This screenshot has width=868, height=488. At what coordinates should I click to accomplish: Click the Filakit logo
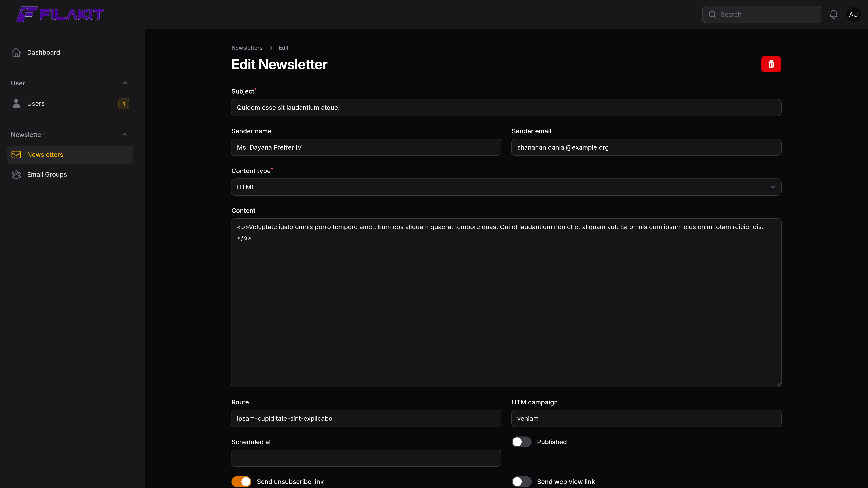[x=60, y=14]
